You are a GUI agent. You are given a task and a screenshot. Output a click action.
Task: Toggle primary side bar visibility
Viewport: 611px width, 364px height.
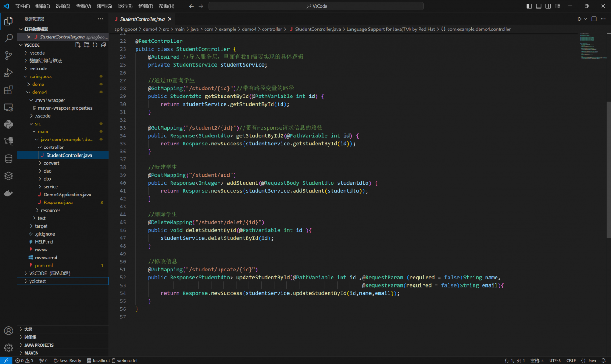click(530, 6)
